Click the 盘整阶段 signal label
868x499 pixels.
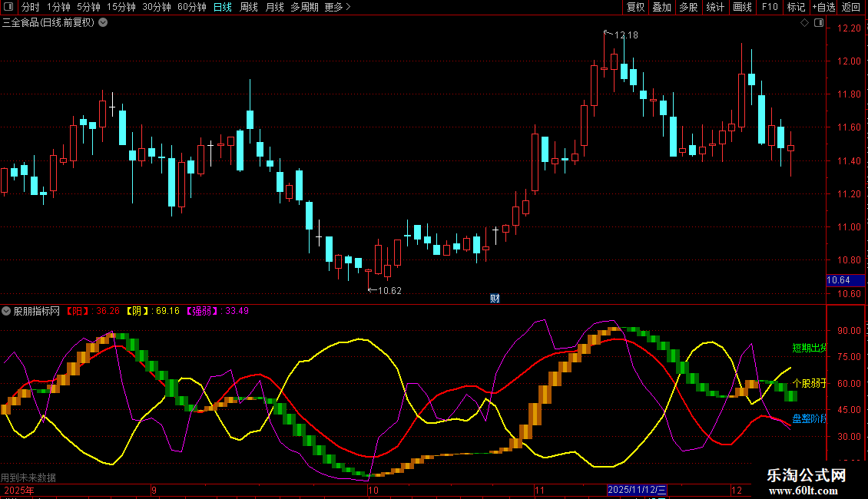[809, 419]
